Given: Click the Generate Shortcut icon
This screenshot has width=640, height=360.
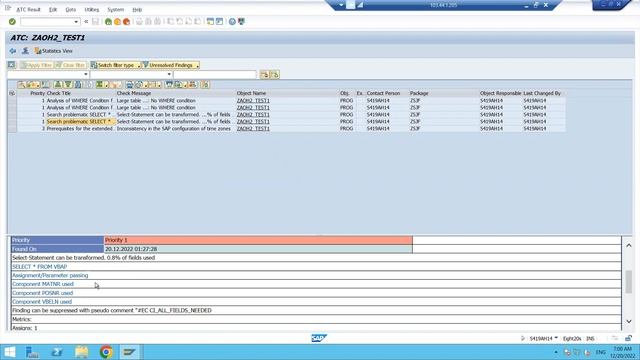Looking at the screenshot, I should [x=219, y=22].
